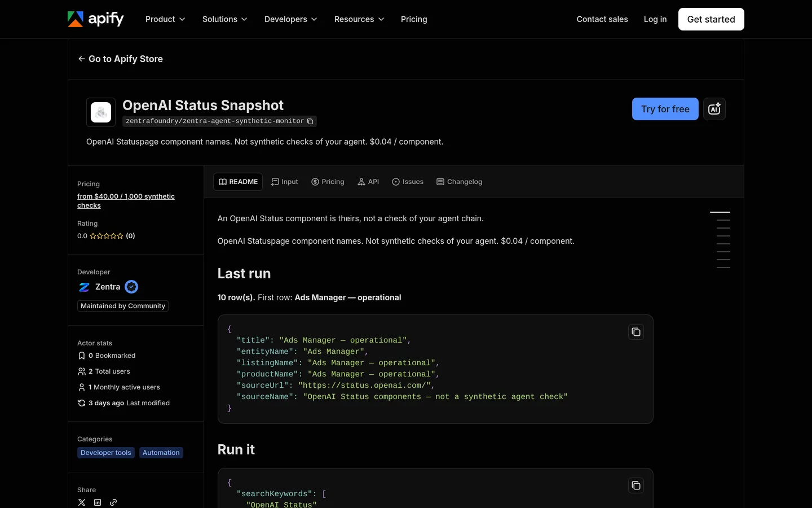Click Log in
812x508 pixels.
pos(655,19)
